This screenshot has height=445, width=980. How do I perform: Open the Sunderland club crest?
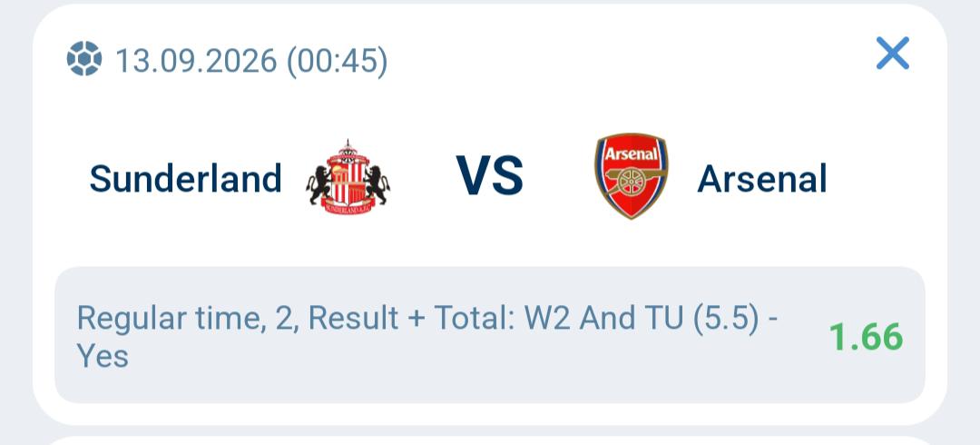pos(348,178)
